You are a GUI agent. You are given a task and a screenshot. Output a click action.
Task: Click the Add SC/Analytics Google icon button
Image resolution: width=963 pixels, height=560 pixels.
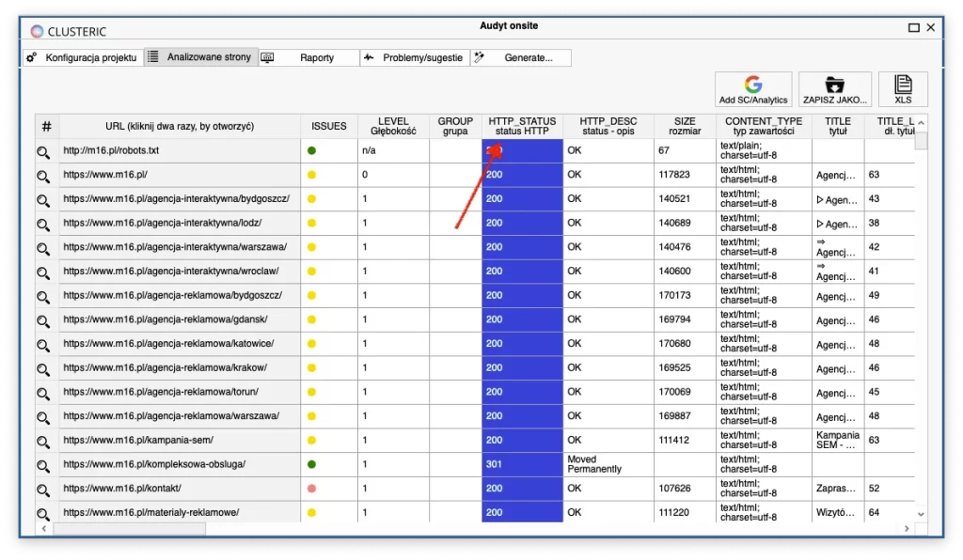point(752,89)
